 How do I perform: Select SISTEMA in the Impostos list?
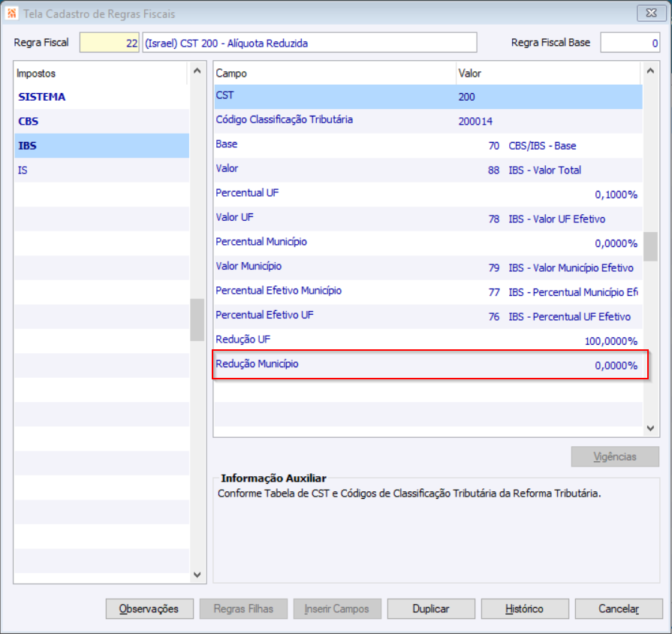(x=101, y=97)
